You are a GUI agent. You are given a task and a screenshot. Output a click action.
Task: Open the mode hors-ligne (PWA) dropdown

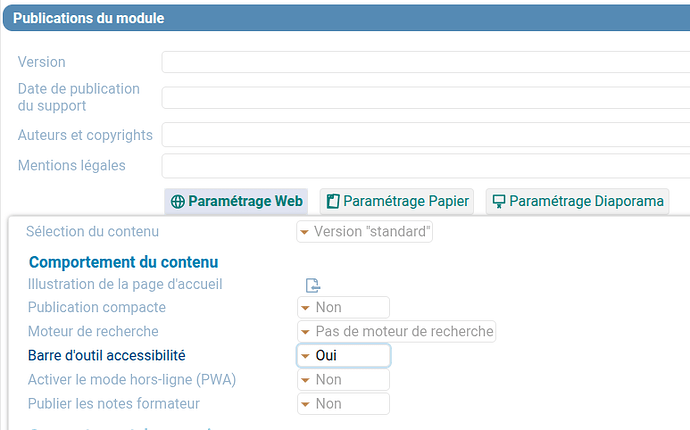(343, 380)
